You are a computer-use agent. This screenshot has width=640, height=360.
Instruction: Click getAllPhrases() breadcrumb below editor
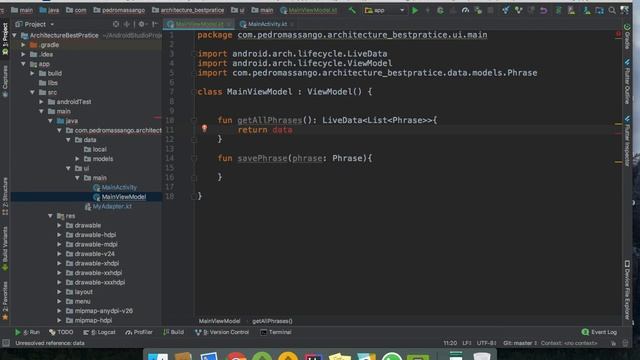click(272, 321)
